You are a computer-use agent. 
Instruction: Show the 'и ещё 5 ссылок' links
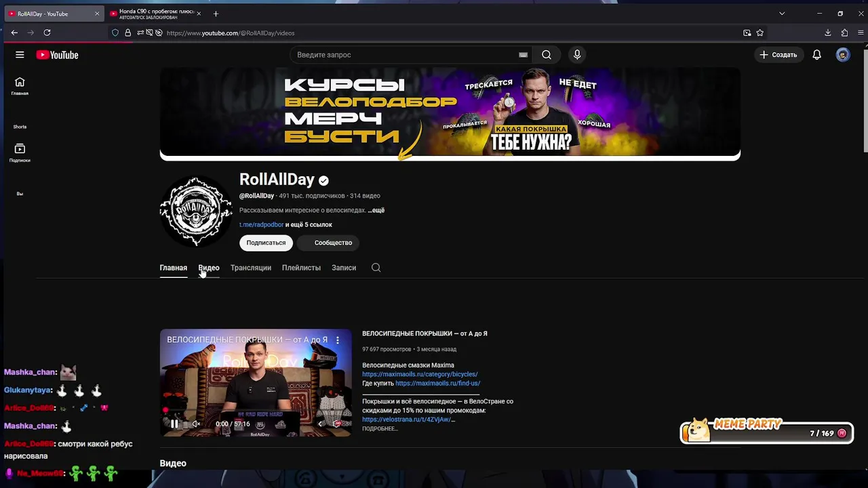click(x=309, y=224)
